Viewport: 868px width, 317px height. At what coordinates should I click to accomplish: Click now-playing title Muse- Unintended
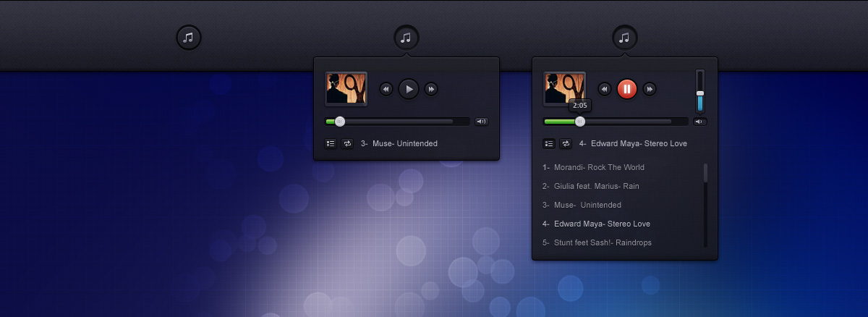tap(405, 143)
